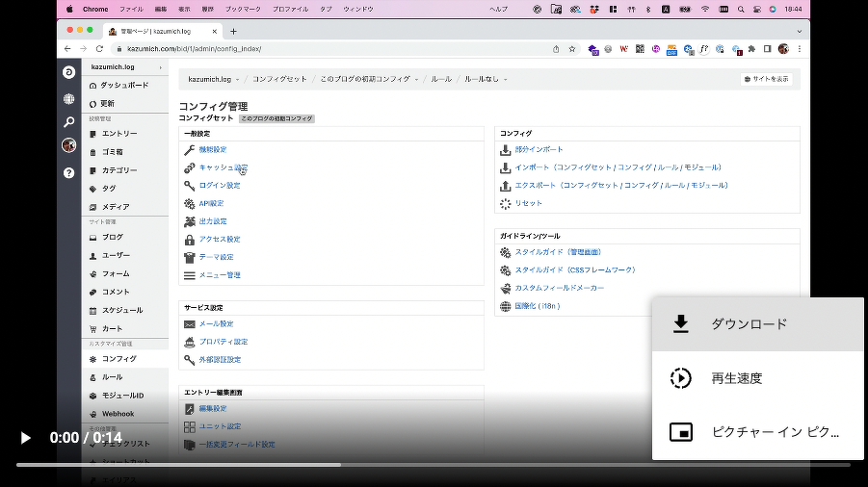Open the Apple menu
The height and width of the screenshot is (487, 868).
[x=69, y=9]
